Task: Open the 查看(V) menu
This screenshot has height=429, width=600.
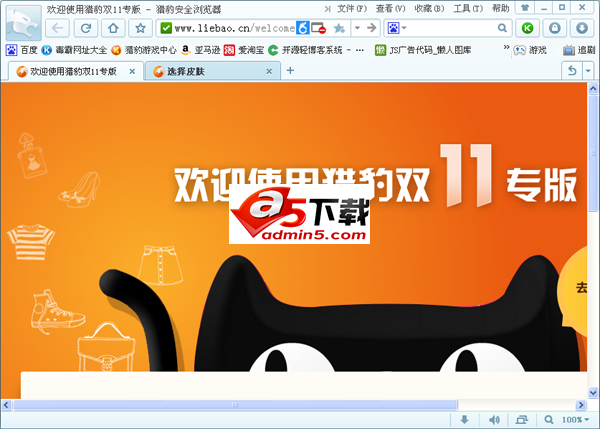Action: point(390,8)
